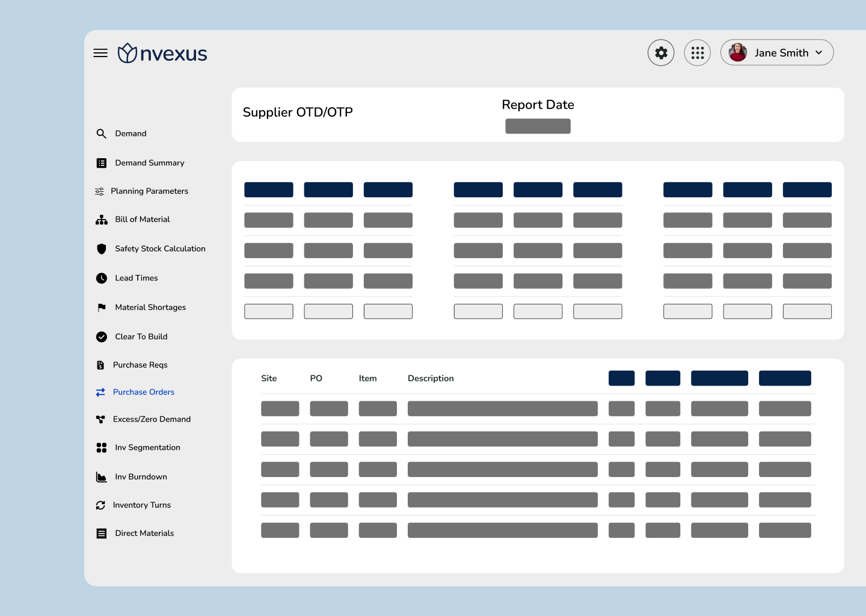Click the Demand magnifier icon

[101, 134]
